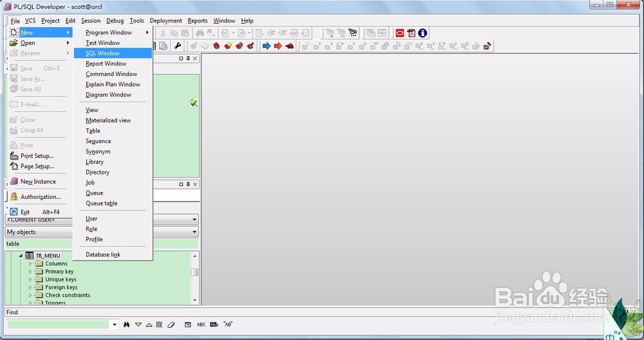Expand the Columns folder node
Image resolution: width=644 pixels, height=340 pixels.
click(30, 263)
